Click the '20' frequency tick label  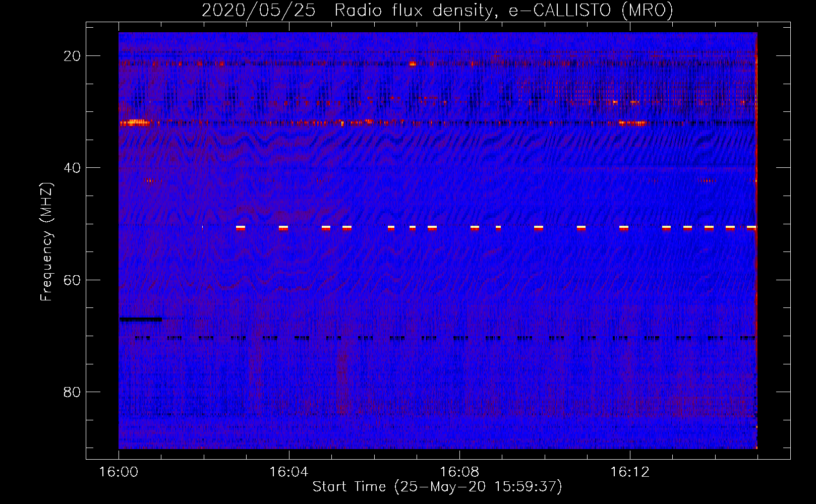[x=72, y=56]
